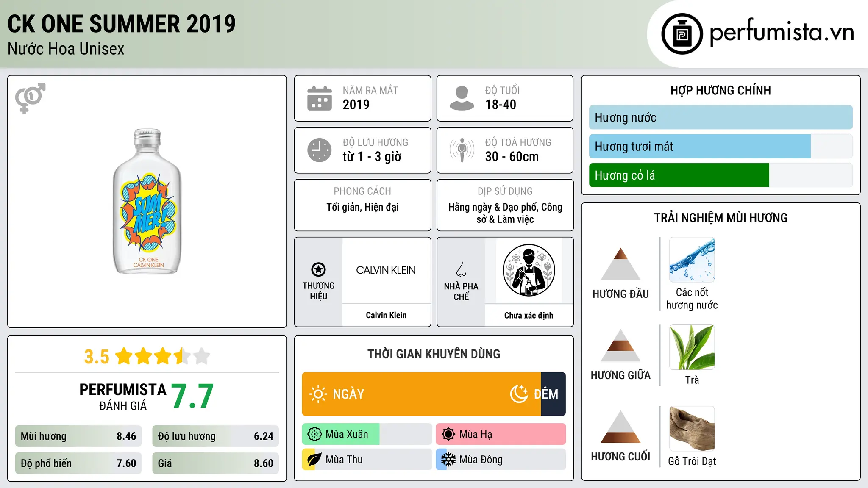Click the Dịp sử dụng label
The width and height of the screenshot is (868, 488).
click(505, 191)
